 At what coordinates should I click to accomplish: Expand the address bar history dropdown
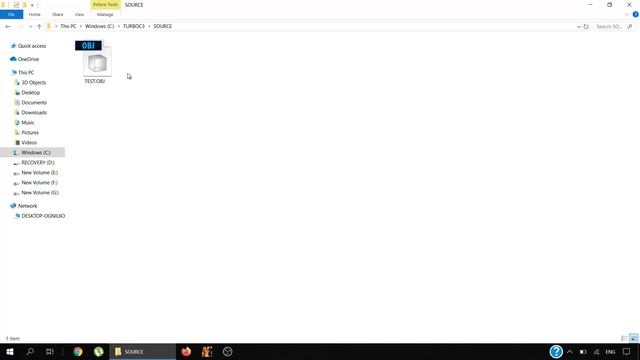[x=579, y=27]
